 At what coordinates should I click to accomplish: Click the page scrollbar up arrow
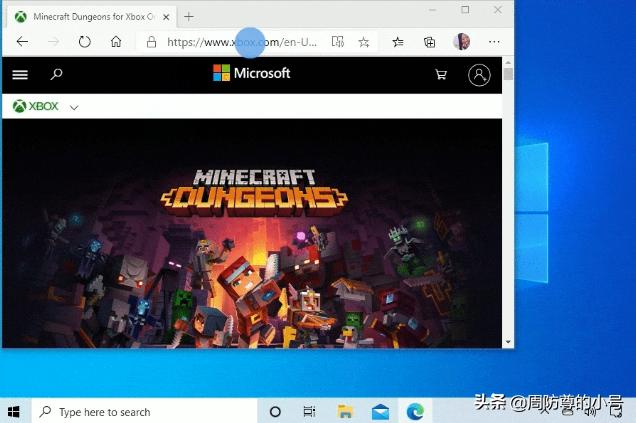coord(508,62)
